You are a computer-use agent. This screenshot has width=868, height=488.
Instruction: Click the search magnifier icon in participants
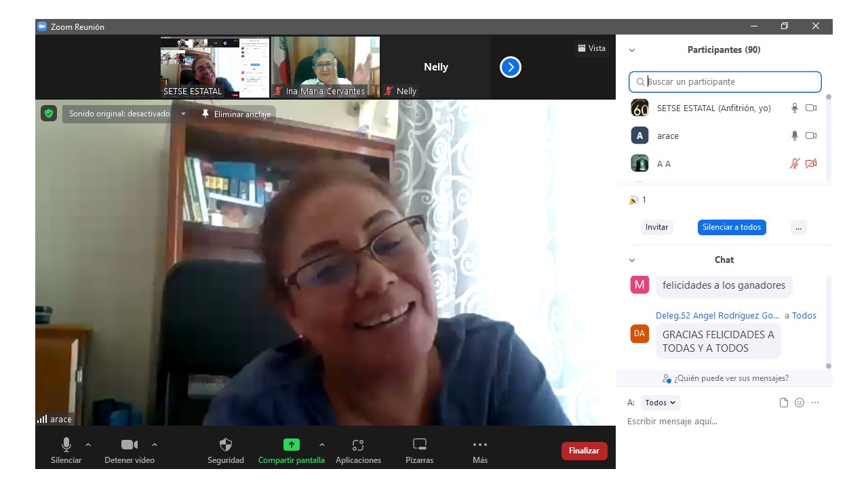640,82
